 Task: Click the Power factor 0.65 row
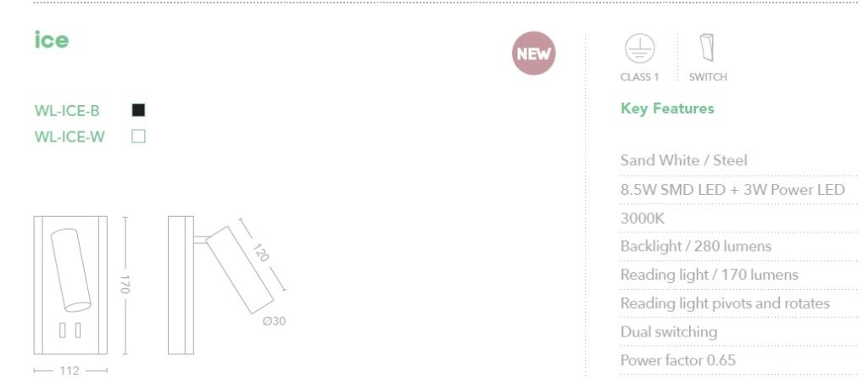pos(738,361)
